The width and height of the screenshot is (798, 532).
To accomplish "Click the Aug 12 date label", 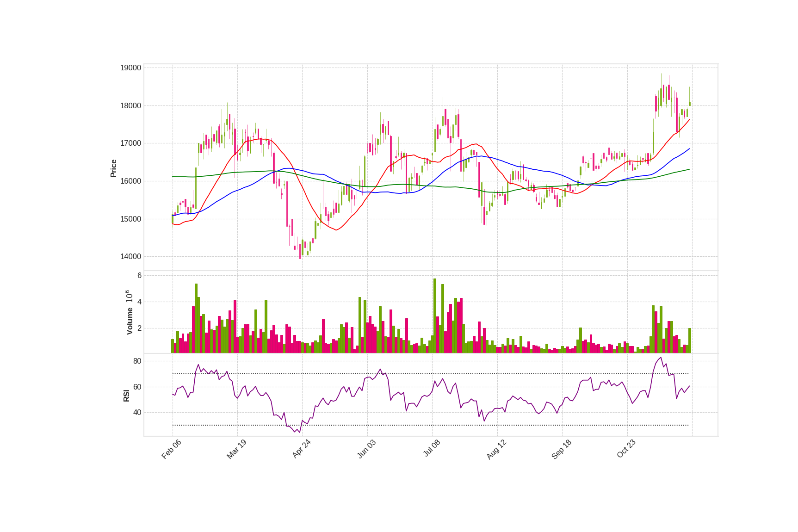I will pyautogui.click(x=496, y=449).
